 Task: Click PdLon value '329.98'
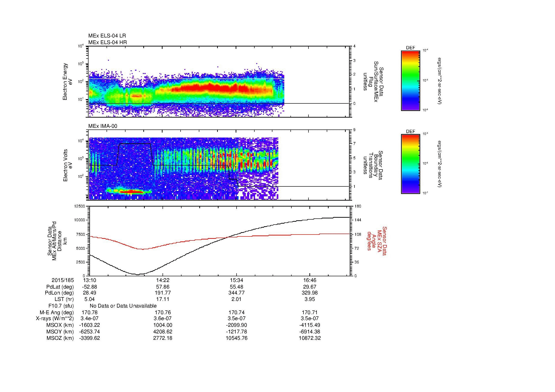pos(310,293)
